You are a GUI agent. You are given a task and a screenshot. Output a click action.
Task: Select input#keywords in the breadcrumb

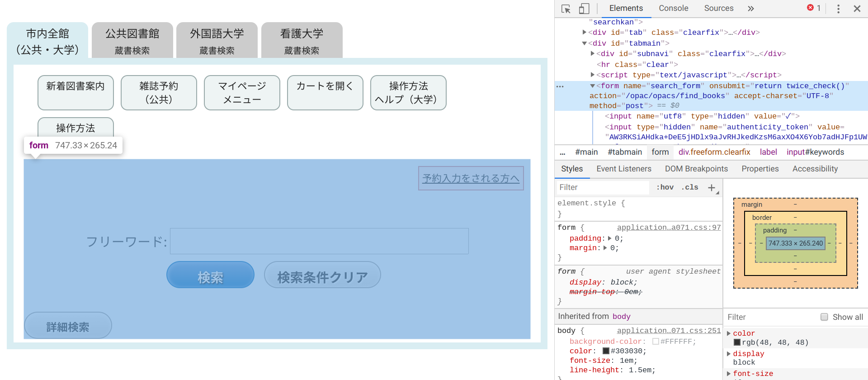tap(815, 152)
